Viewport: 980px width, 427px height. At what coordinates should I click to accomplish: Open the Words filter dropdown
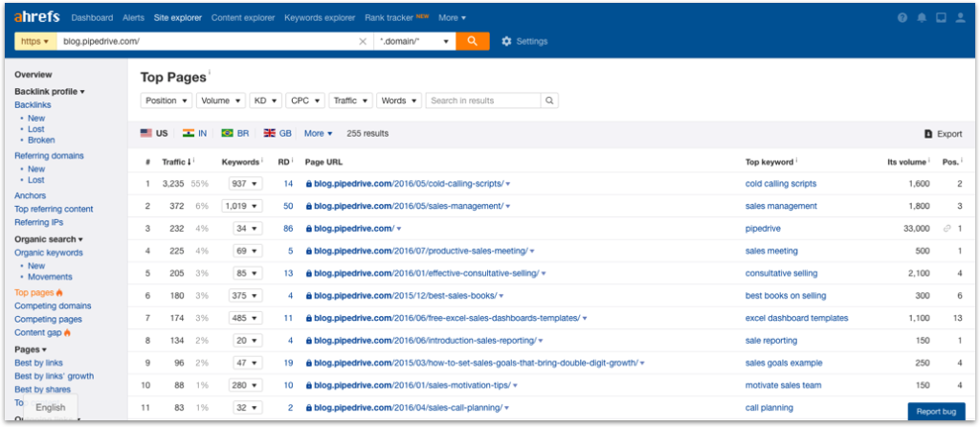pos(399,101)
